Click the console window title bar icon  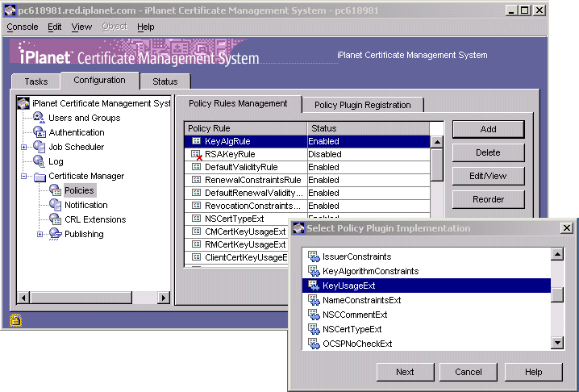(10, 10)
